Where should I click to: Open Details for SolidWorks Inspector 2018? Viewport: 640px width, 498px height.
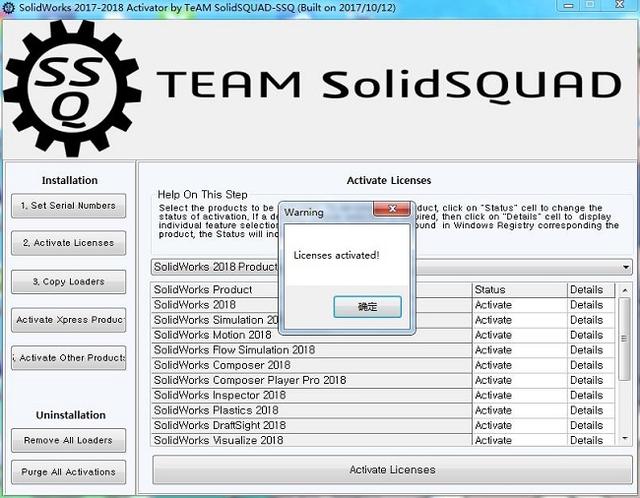point(591,396)
